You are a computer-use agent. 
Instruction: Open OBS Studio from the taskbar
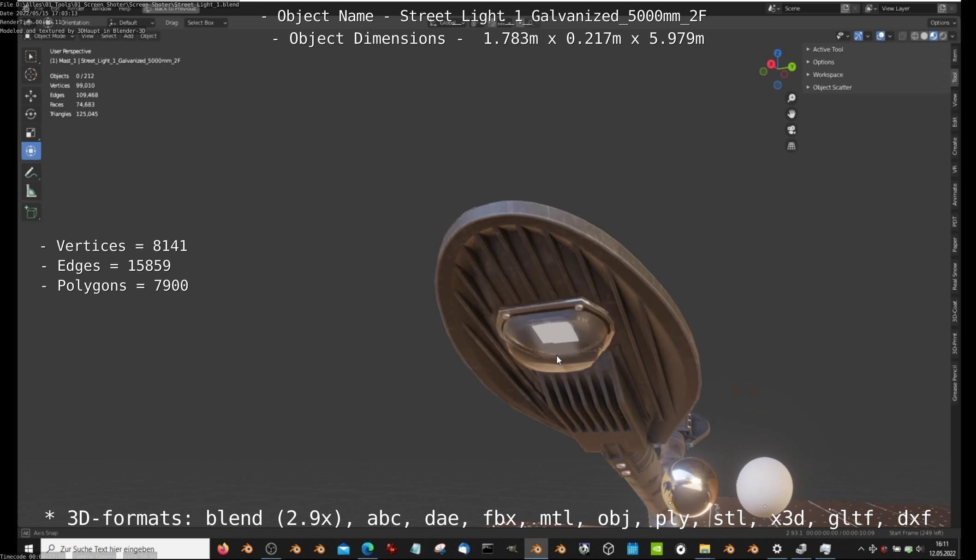click(x=271, y=549)
